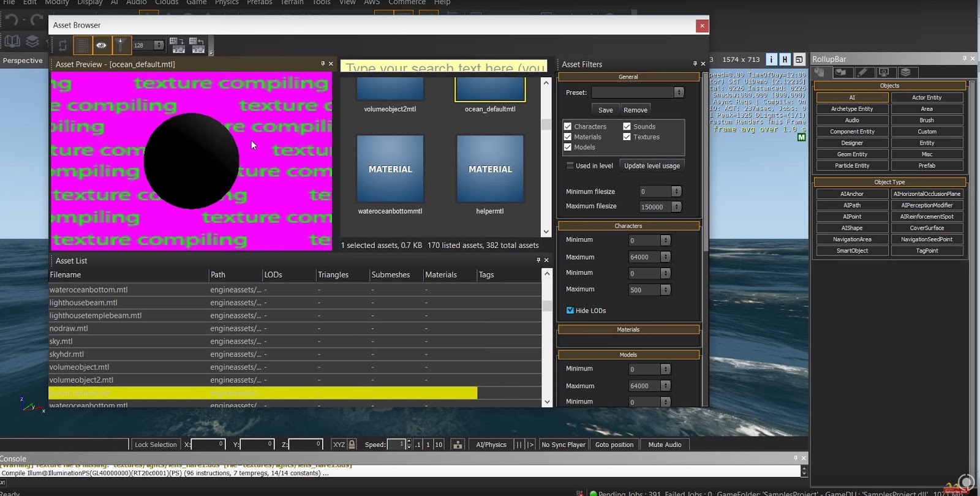Select the Actor Entity object button
The image size is (980, 496).
(x=927, y=97)
